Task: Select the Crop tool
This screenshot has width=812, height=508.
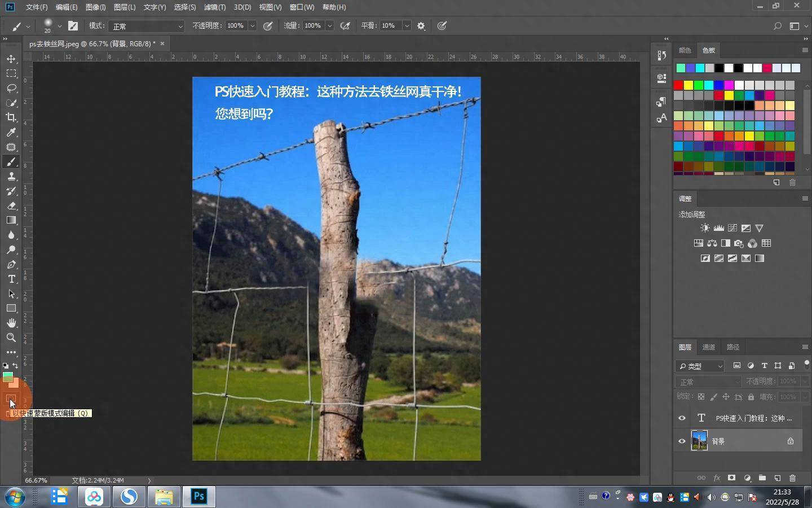Action: [11, 117]
